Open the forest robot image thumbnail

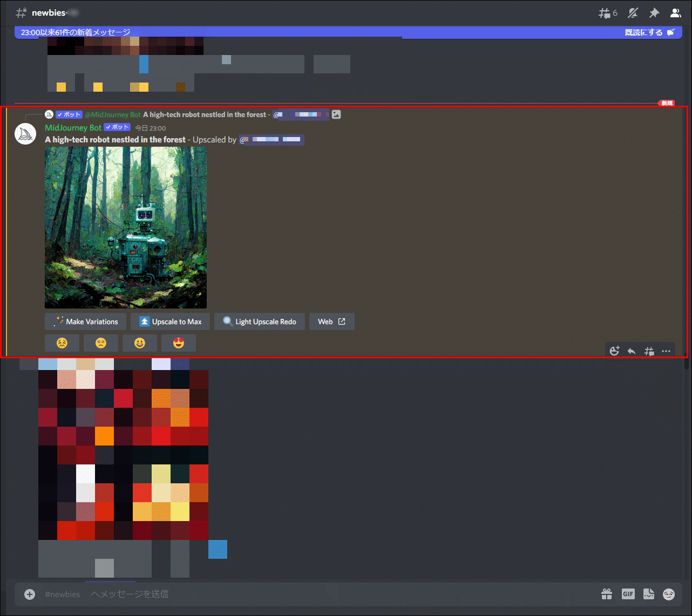[126, 228]
